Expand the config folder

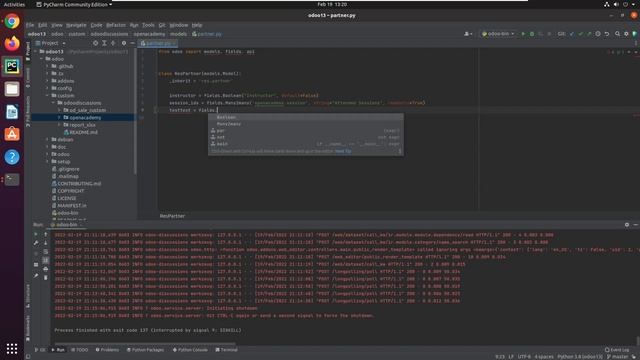pos(48,88)
